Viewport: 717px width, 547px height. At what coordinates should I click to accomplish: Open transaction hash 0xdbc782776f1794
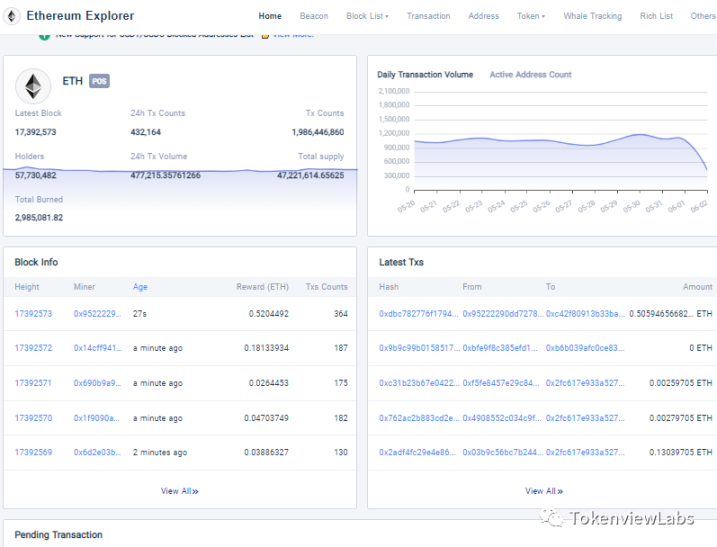coord(417,314)
